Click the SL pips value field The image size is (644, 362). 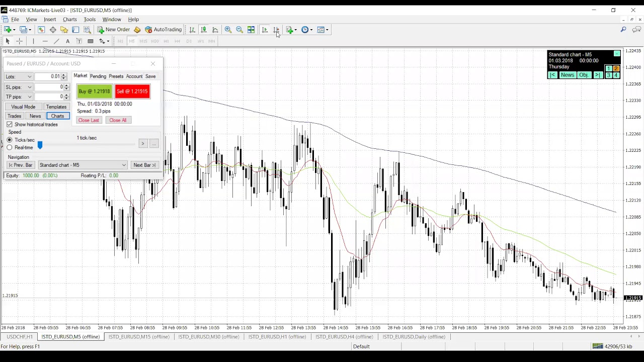tap(49, 87)
